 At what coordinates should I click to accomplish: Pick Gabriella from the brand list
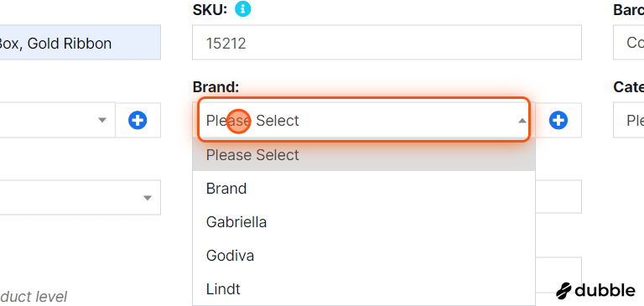(364, 222)
